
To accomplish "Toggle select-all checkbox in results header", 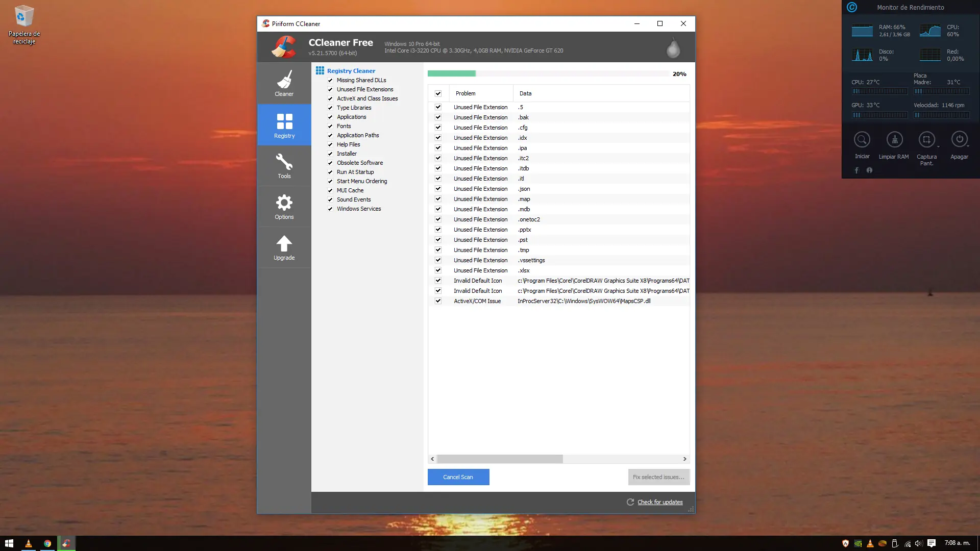I will 438,93.
